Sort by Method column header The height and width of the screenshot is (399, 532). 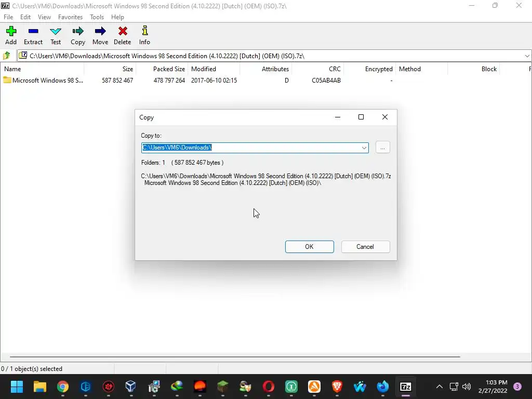421,69
